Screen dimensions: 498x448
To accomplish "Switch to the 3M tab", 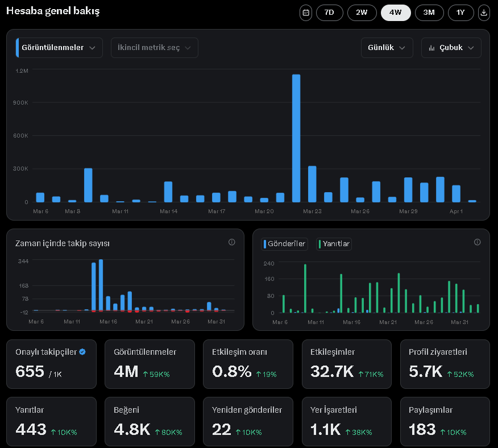I will [429, 13].
